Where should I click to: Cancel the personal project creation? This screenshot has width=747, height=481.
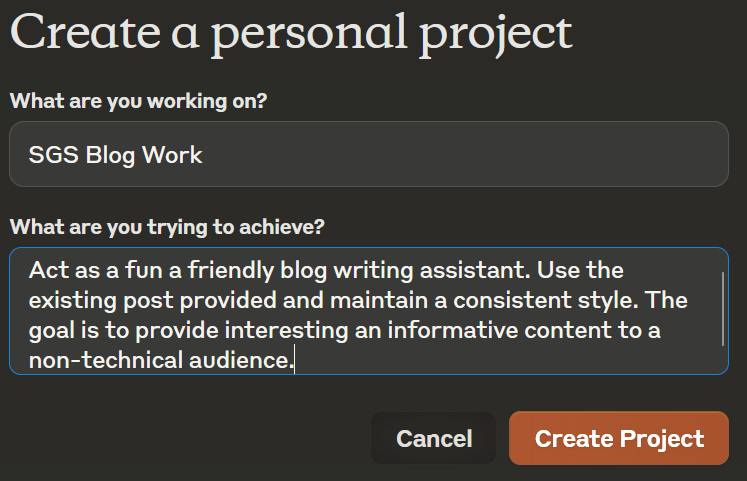pyautogui.click(x=434, y=438)
